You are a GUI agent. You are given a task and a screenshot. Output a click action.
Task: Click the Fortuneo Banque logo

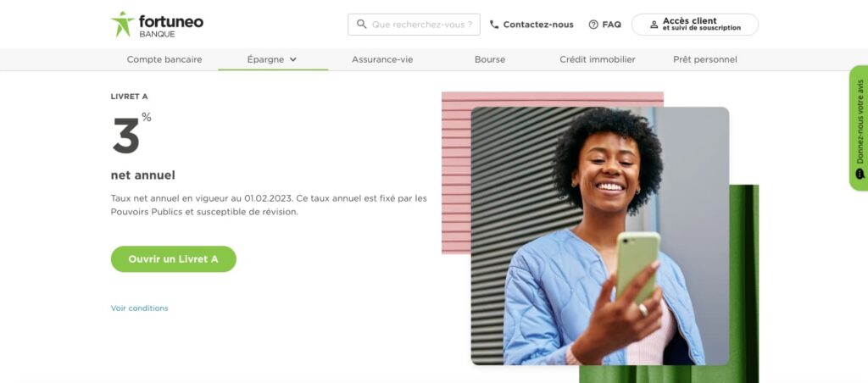(x=157, y=25)
